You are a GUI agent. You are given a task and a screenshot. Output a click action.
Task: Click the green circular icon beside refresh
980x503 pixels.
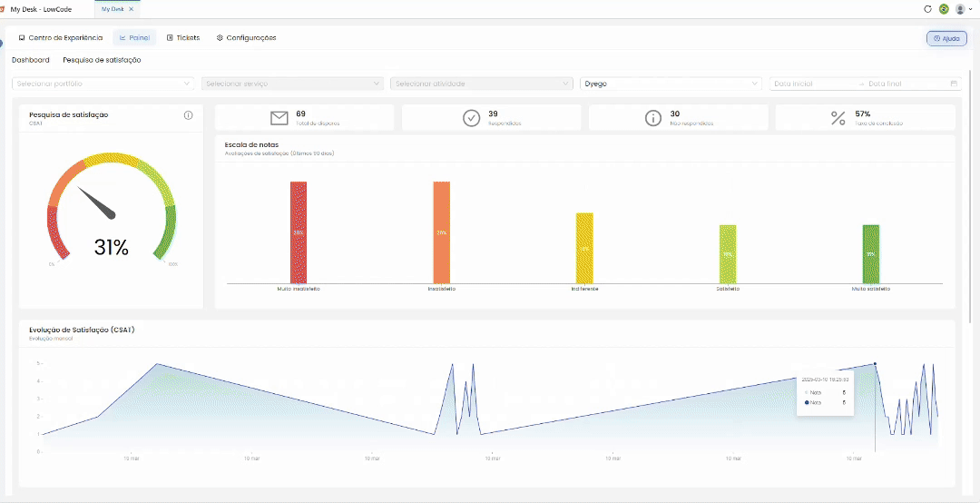pyautogui.click(x=944, y=9)
